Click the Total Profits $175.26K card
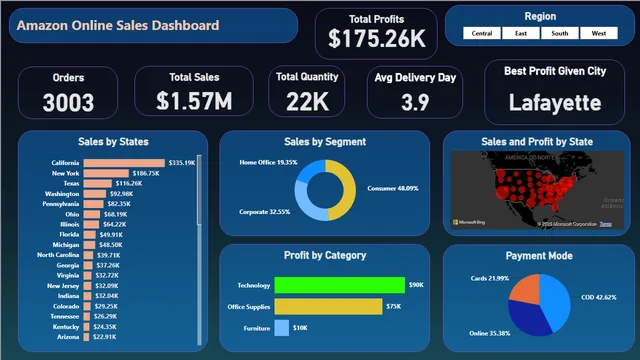 pos(376,33)
